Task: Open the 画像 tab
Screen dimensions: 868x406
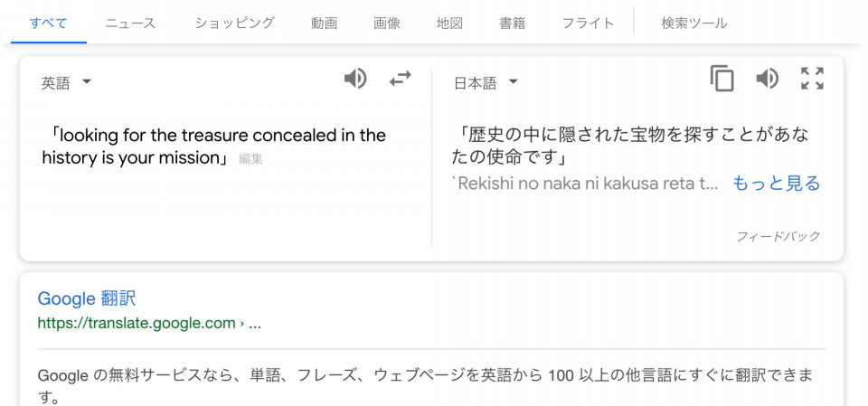Action: (x=387, y=24)
